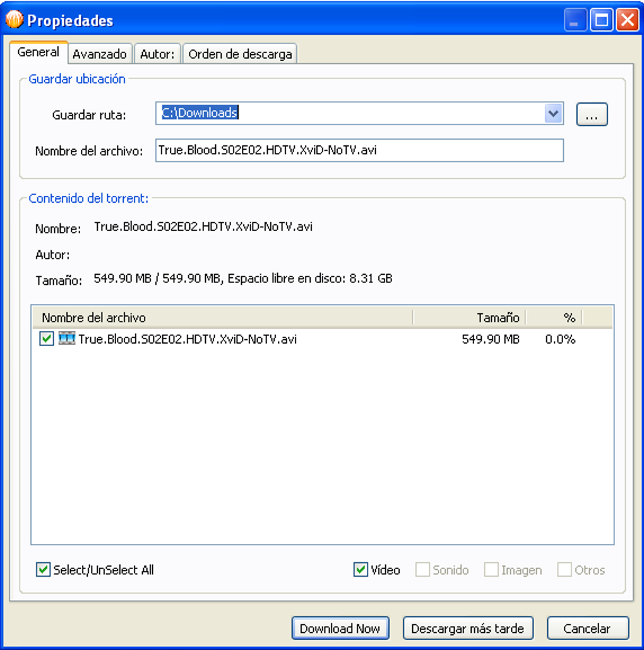The height and width of the screenshot is (650, 644).
Task: Close the Propiedades window
Action: 628,20
